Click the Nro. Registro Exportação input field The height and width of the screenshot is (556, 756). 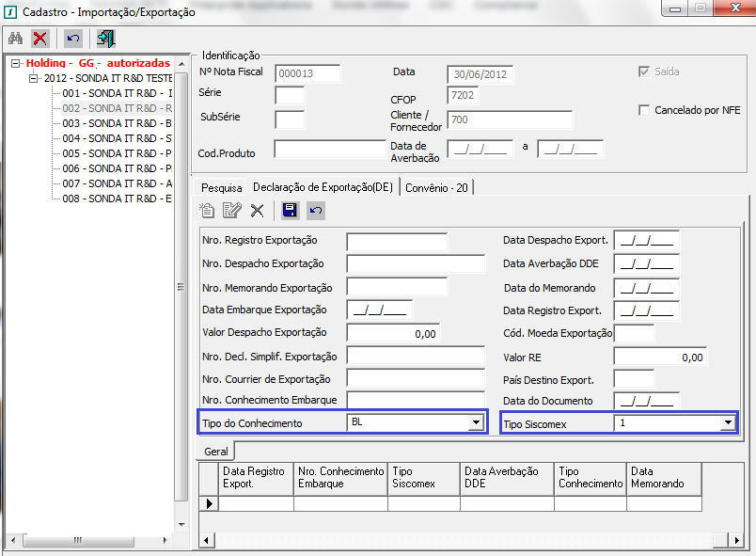coord(397,241)
